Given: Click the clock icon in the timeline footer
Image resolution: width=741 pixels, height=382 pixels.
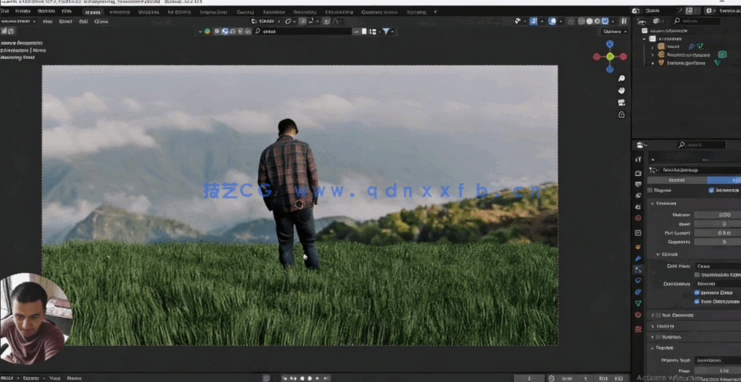Looking at the screenshot, I should tap(551, 378).
